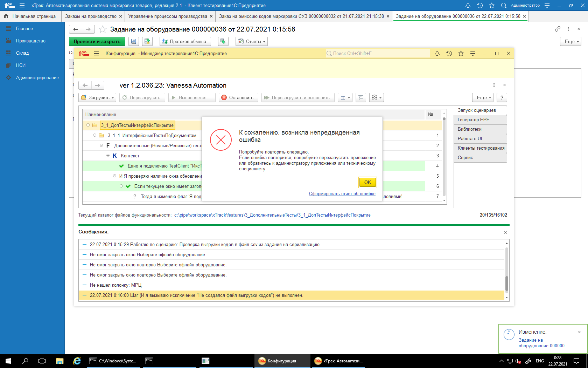This screenshot has width=588, height=368.
Task: Open the gear settings dropdown
Action: point(377,97)
